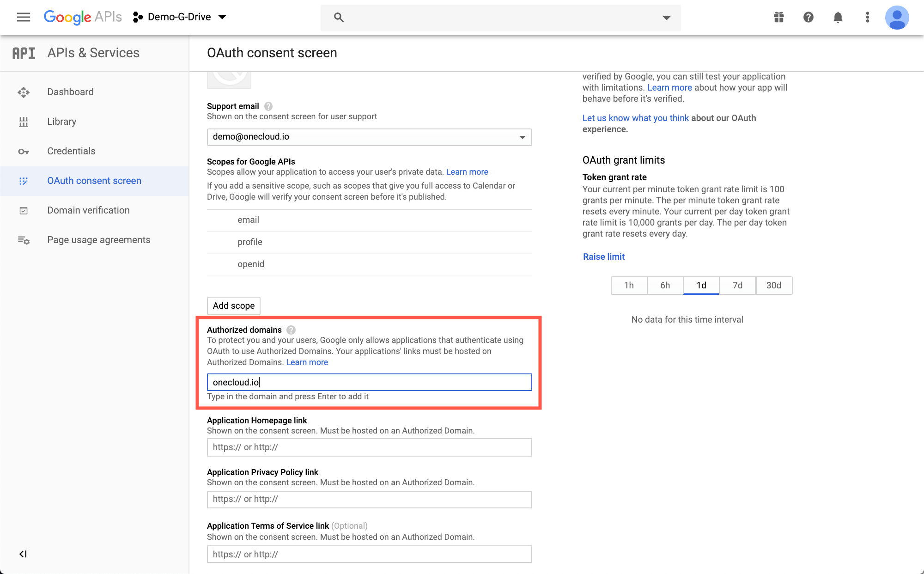Select the 7d time interval tab

pos(737,285)
